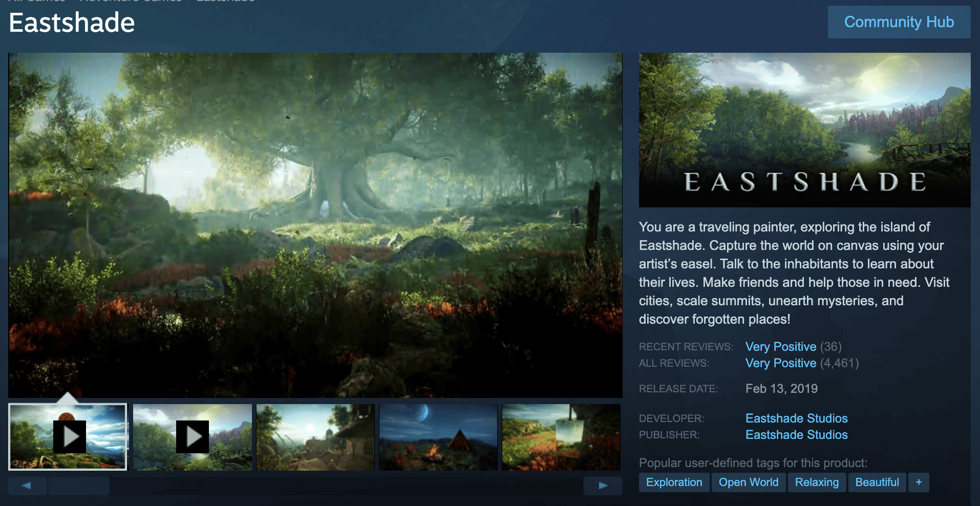Select the easel canvas screenshot thumbnail
The width and height of the screenshot is (980, 506).
tap(561, 437)
